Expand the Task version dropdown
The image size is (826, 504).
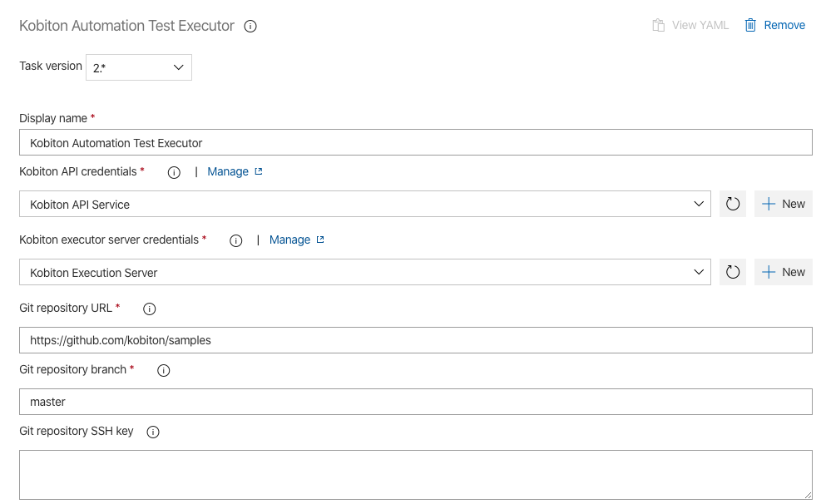139,67
